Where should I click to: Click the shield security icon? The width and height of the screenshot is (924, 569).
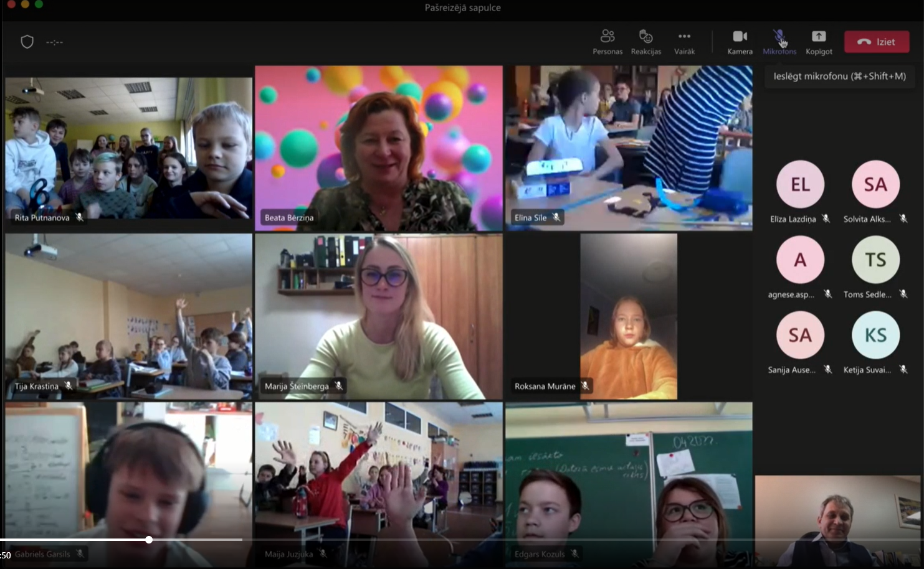coord(27,42)
